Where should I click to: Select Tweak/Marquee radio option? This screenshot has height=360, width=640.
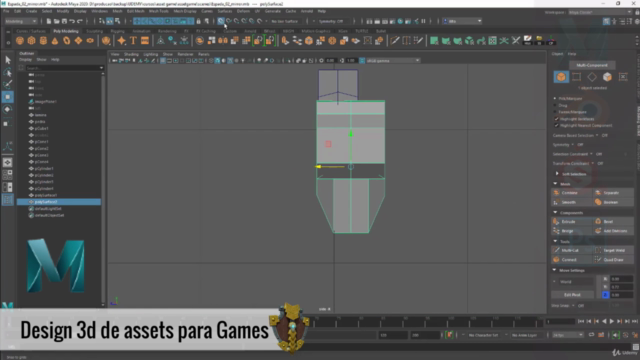[555, 112]
